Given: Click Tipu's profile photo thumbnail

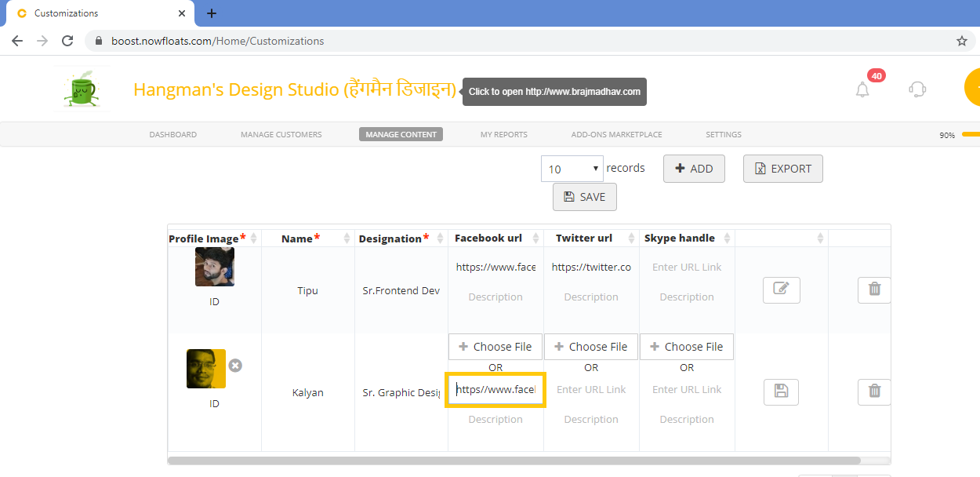Looking at the screenshot, I should click(x=215, y=267).
